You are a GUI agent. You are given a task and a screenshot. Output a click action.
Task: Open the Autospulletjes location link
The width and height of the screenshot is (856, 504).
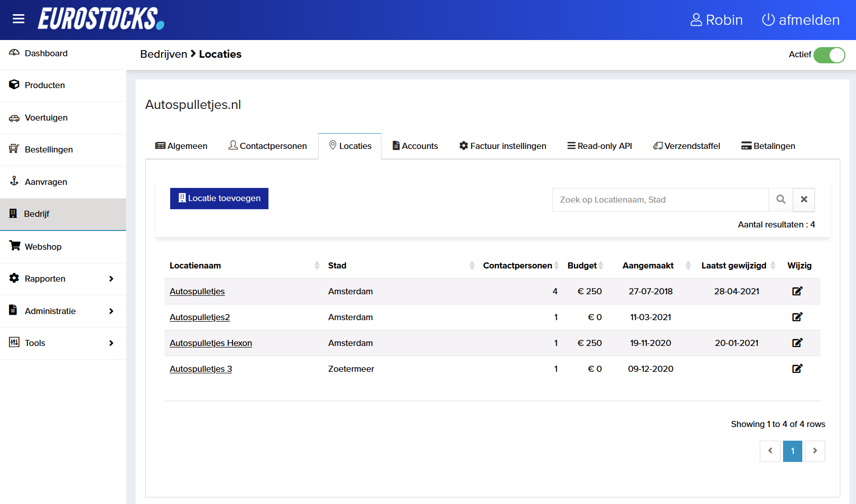197,291
